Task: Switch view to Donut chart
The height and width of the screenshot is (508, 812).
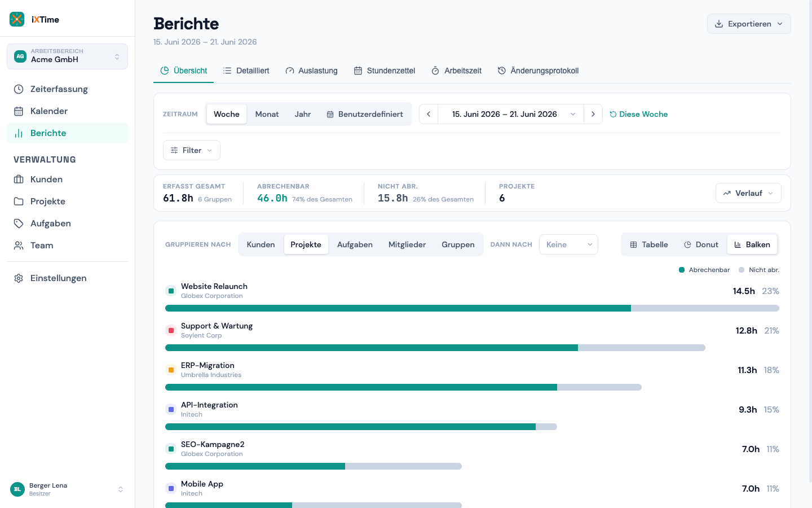Action: coord(701,244)
